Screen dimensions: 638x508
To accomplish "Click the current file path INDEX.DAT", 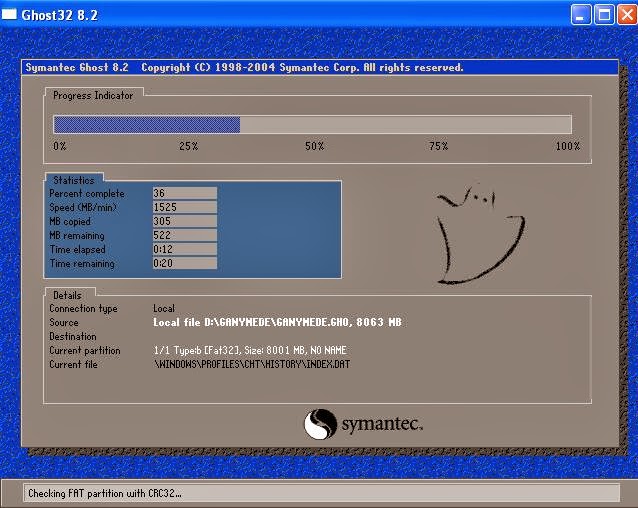I will 252,364.
